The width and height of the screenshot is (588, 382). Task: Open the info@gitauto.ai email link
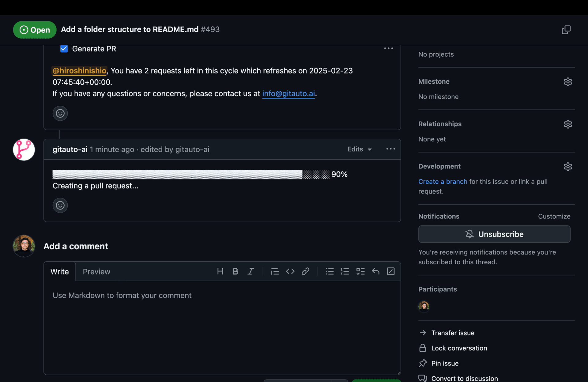(288, 93)
